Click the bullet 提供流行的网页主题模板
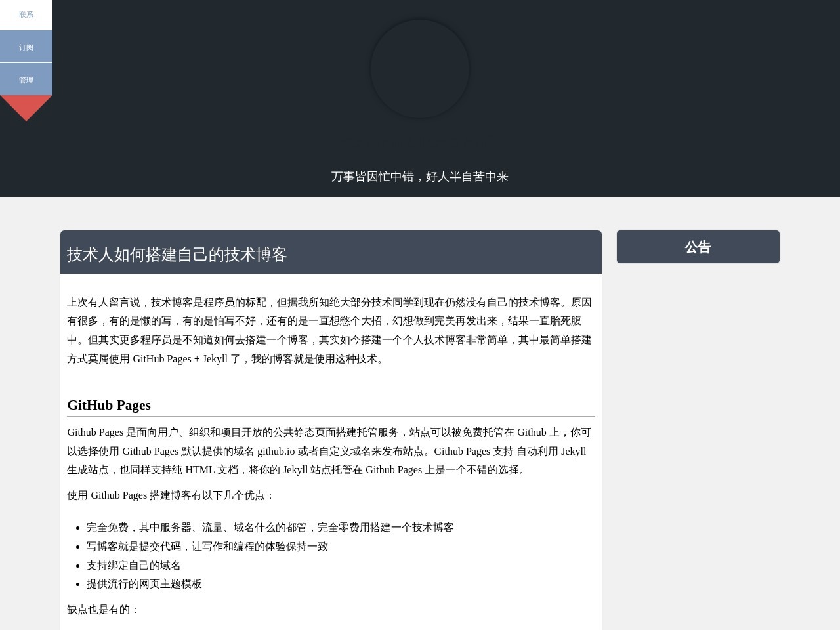 coord(144,584)
